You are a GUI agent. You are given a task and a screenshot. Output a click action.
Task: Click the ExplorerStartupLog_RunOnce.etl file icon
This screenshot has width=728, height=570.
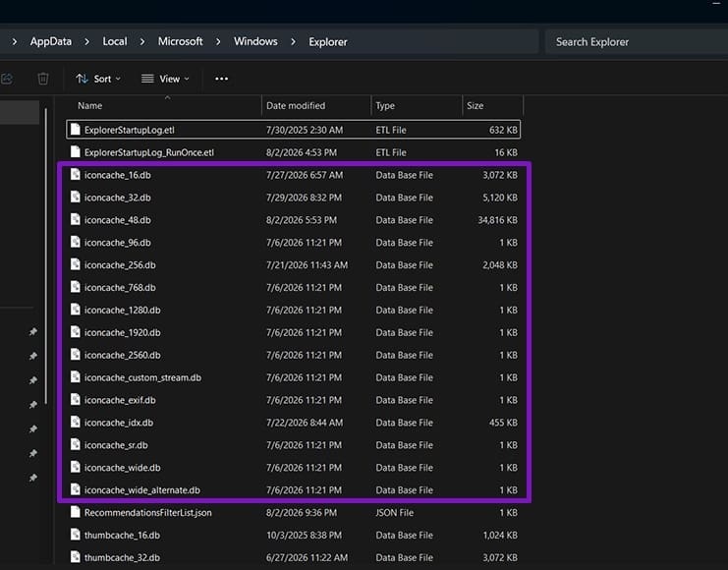76,152
